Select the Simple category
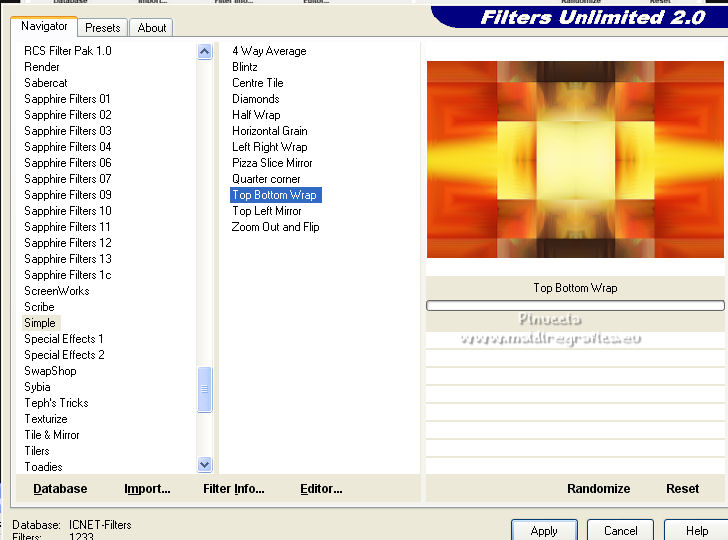 [40, 323]
